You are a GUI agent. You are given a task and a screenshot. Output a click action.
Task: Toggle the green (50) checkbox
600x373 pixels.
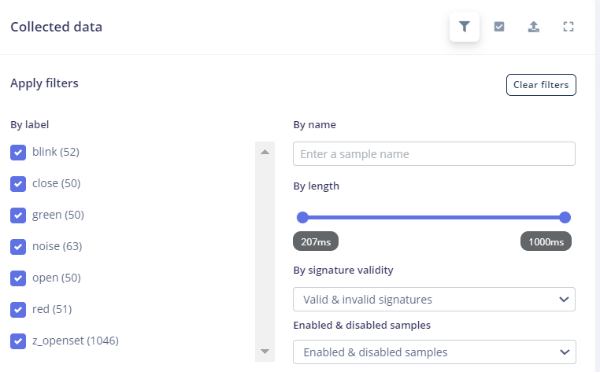[18, 215]
